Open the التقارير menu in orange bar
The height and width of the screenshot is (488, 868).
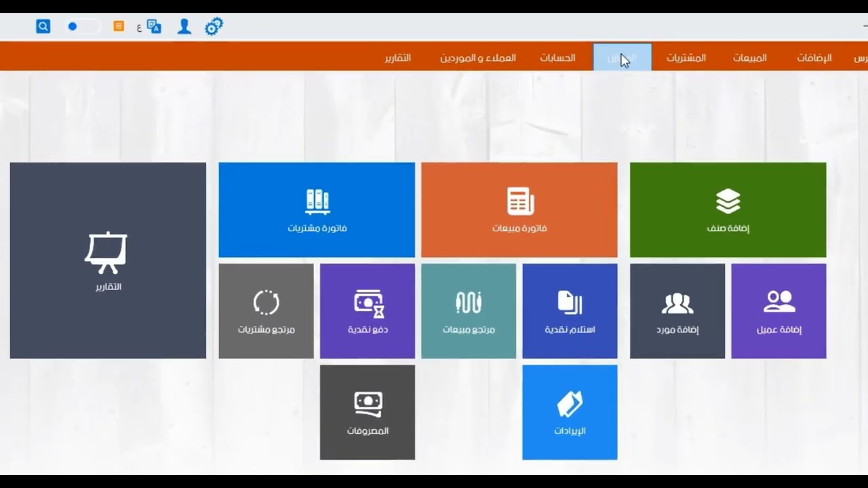coord(398,58)
